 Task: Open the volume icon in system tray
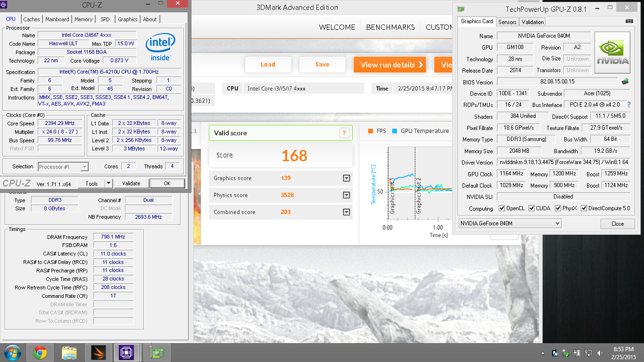(x=599, y=353)
